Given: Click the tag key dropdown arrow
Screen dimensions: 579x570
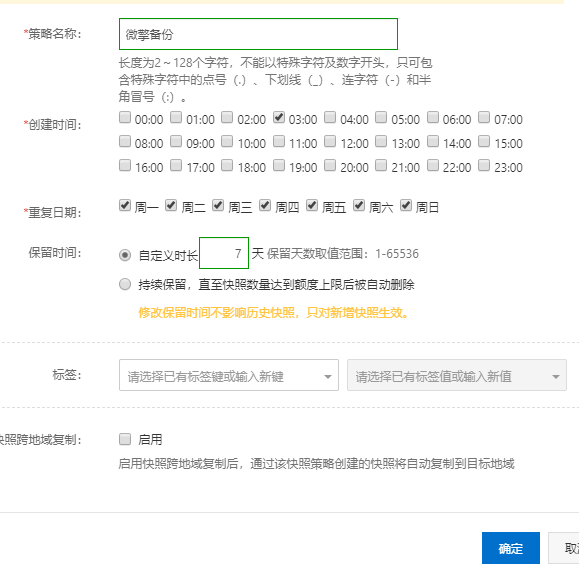Looking at the screenshot, I should 328,377.
